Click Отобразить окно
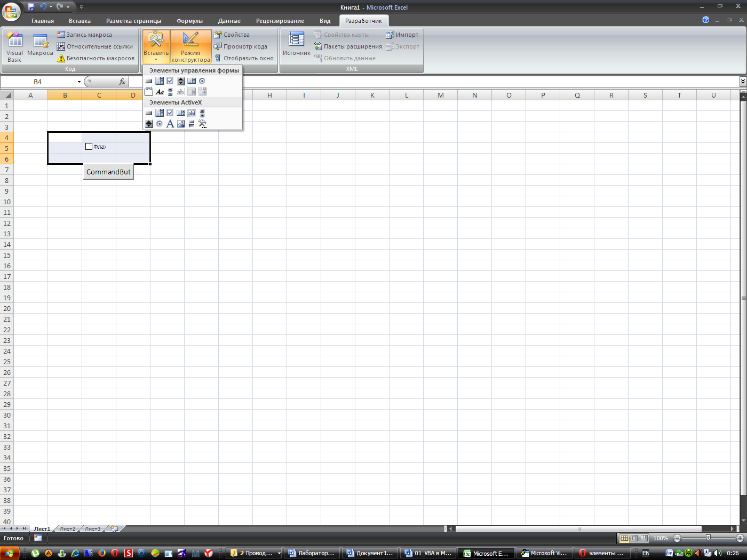Screen dimensions: 747x560 coord(244,58)
